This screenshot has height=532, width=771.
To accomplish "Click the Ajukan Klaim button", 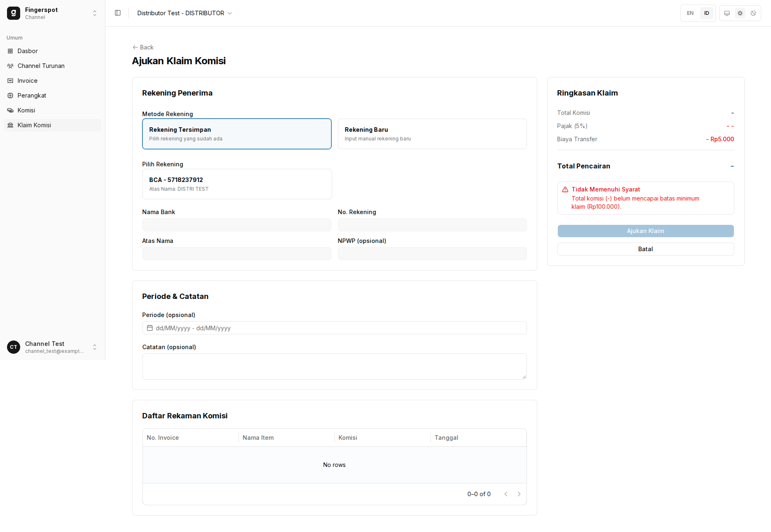I will (645, 231).
